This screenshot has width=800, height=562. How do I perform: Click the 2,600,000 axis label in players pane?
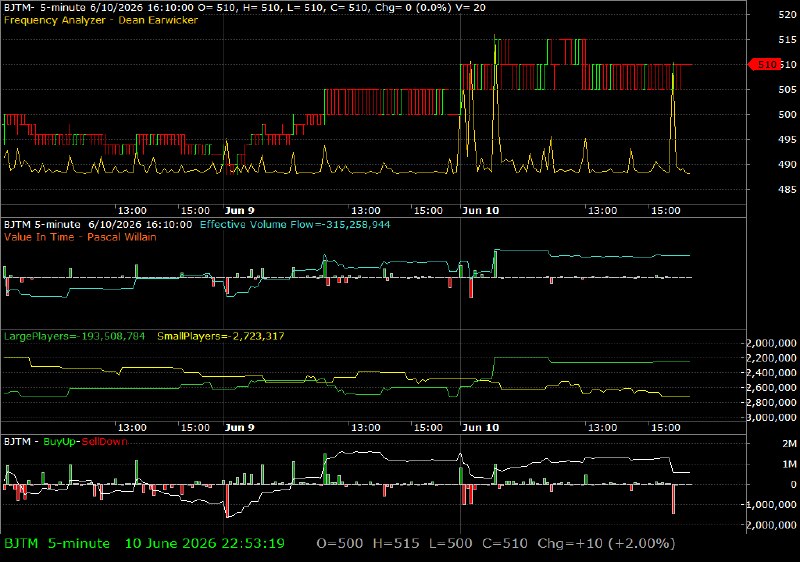(771, 388)
